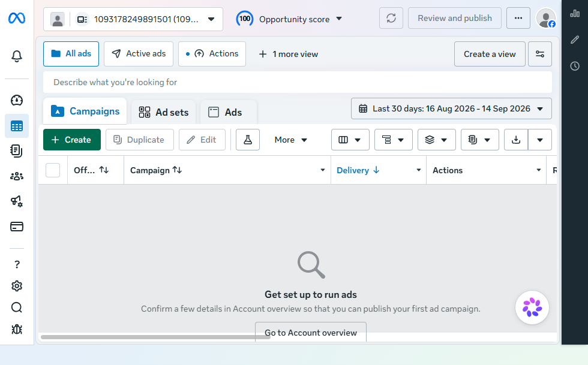Screen dimensions: 588x365
Task: Click the A/B test flask icon
Action: pos(247,140)
